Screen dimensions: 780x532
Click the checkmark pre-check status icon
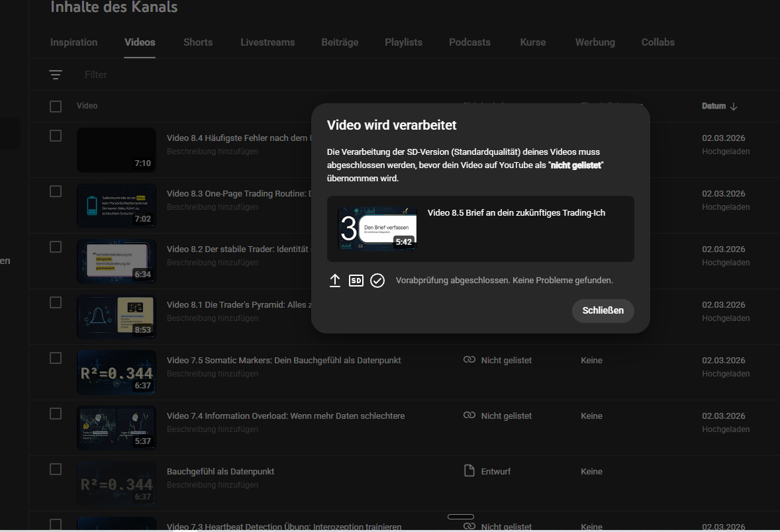377,281
